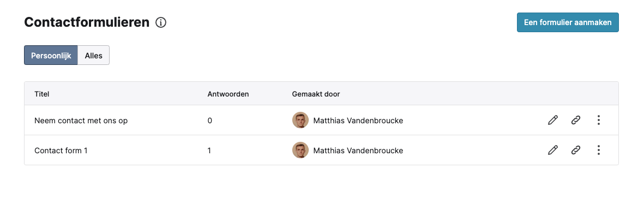
Task: Click Matthias Vandenbroucke avatar in first row
Action: [x=300, y=121]
